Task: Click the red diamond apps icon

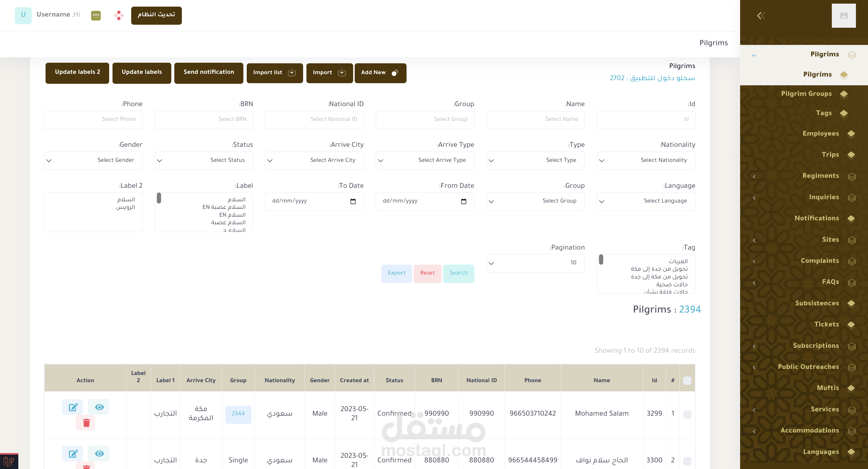Action: [x=119, y=15]
